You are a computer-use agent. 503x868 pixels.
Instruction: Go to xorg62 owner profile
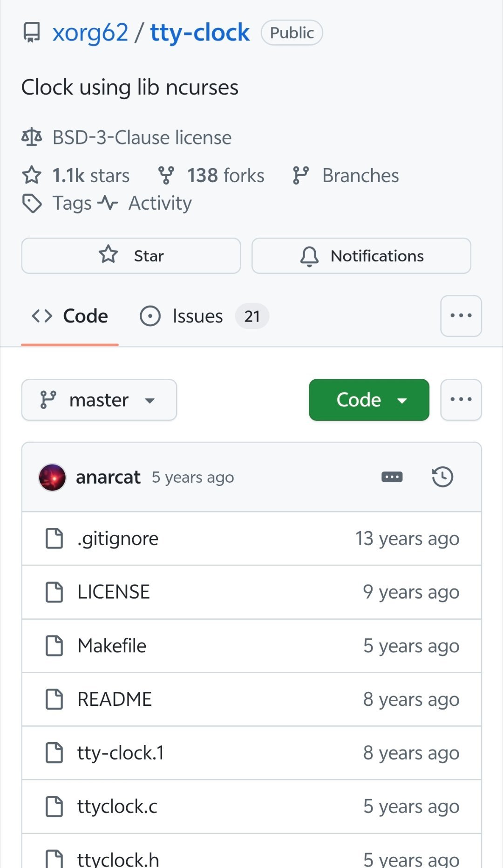[x=90, y=33]
